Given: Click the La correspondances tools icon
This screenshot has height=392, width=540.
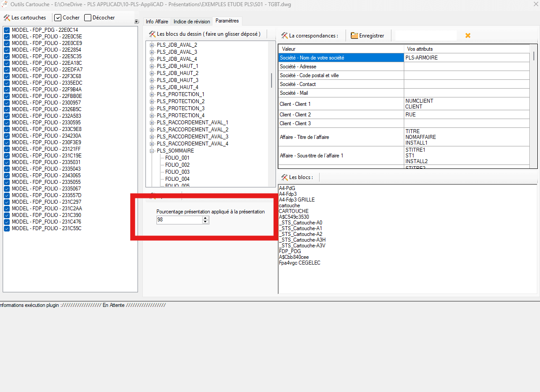Looking at the screenshot, I should pos(284,36).
